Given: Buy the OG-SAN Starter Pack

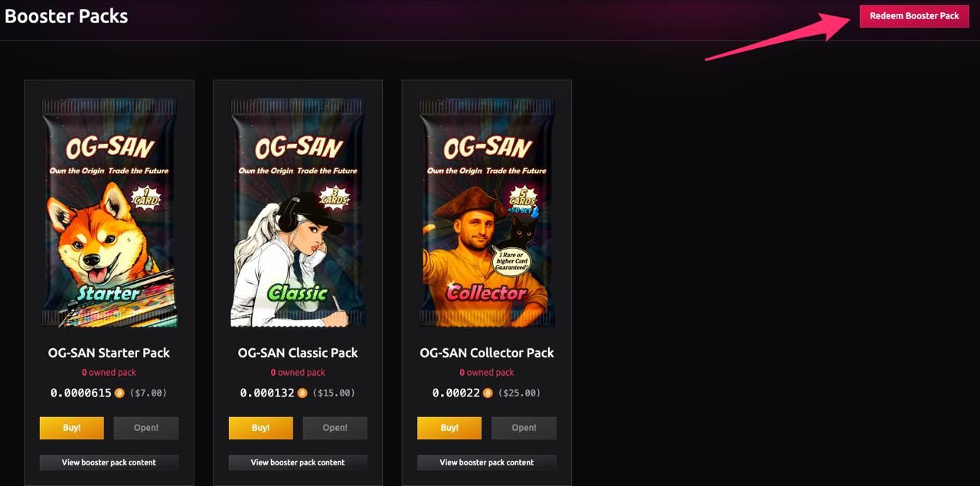Looking at the screenshot, I should (72, 428).
